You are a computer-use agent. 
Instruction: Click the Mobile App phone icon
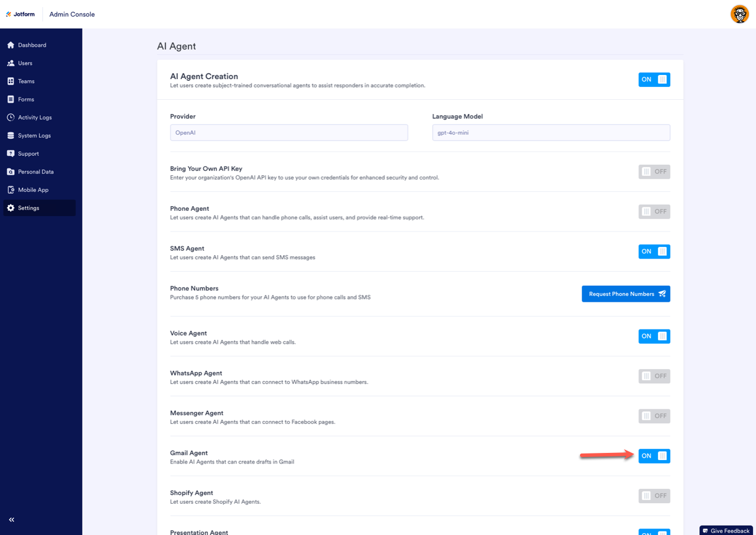click(11, 190)
